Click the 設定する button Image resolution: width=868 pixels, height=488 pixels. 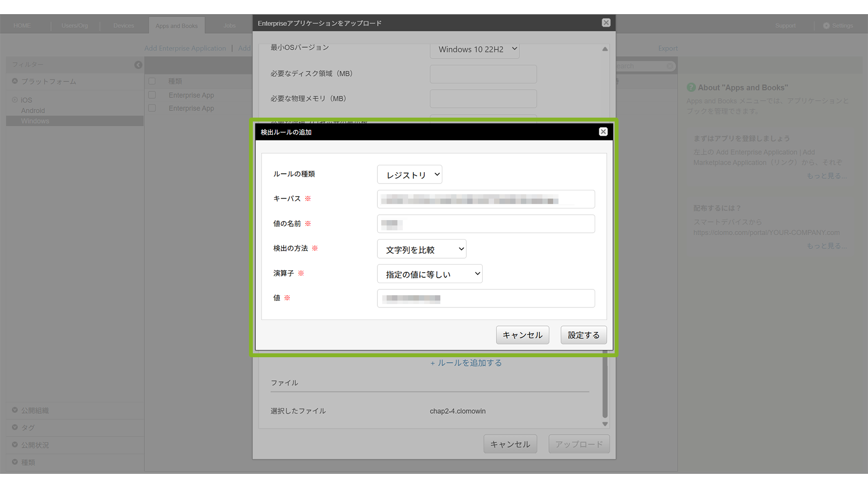click(583, 335)
